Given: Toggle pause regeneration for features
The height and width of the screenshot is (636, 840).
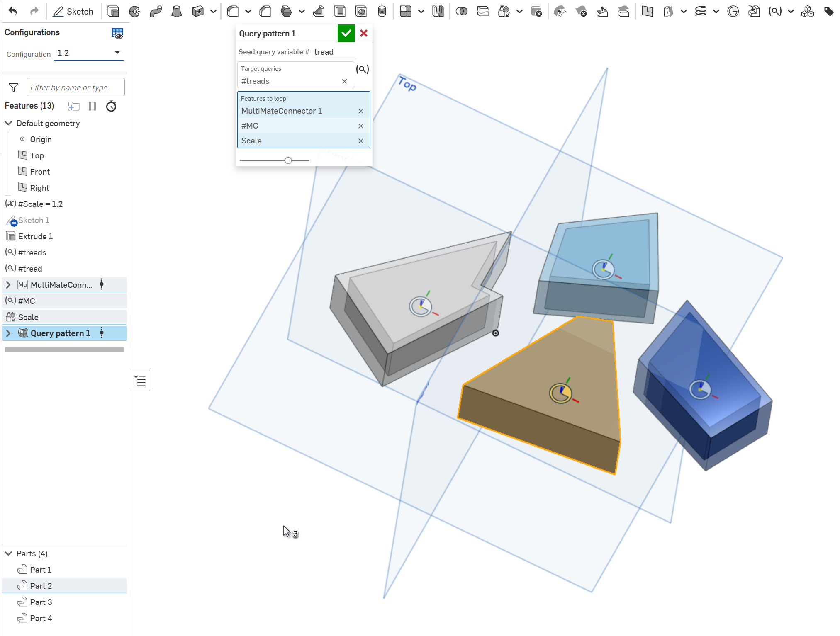Looking at the screenshot, I should [93, 107].
